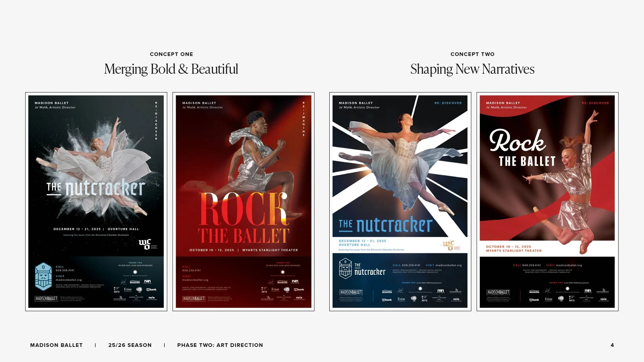The height and width of the screenshot is (362, 644).
Task: Click the white outlined nutcracker badge in the Concept Two poster
Action: click(345, 268)
